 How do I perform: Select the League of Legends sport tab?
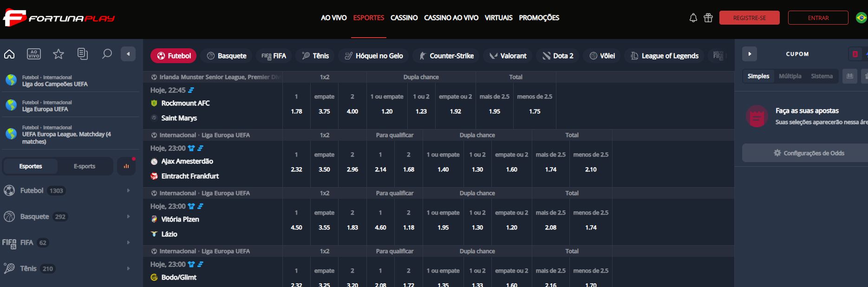(x=664, y=56)
